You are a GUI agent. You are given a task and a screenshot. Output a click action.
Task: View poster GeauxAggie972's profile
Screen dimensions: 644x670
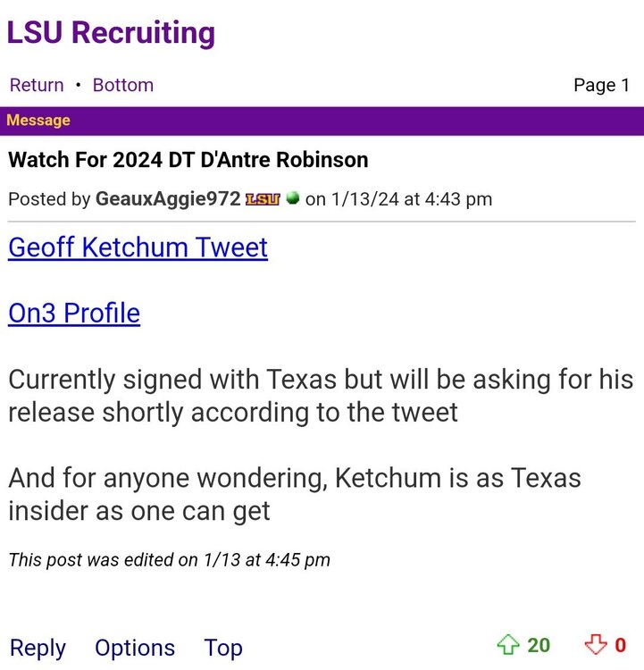168,199
